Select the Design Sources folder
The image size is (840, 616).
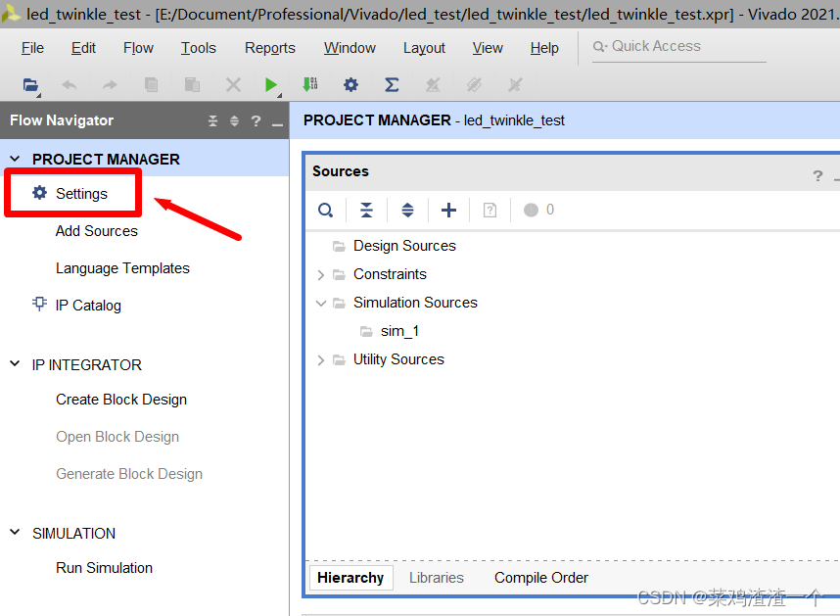[404, 246]
